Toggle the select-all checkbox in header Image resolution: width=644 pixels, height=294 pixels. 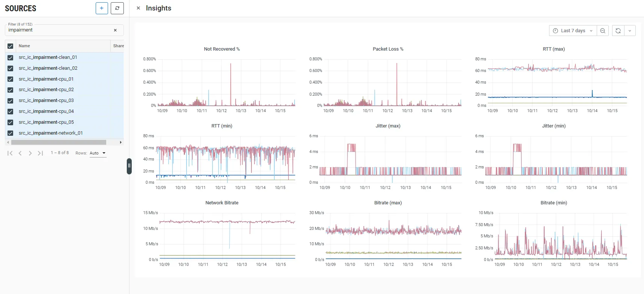11,46
